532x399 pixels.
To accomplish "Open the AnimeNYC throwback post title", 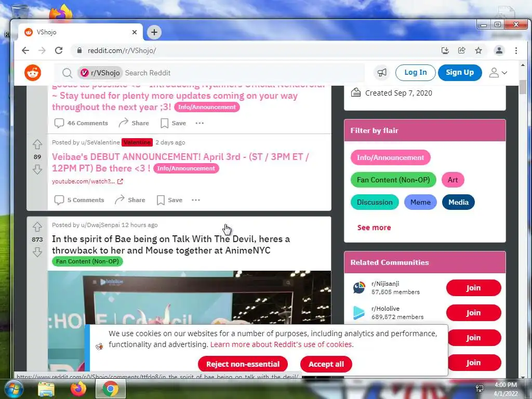I will [x=170, y=245].
